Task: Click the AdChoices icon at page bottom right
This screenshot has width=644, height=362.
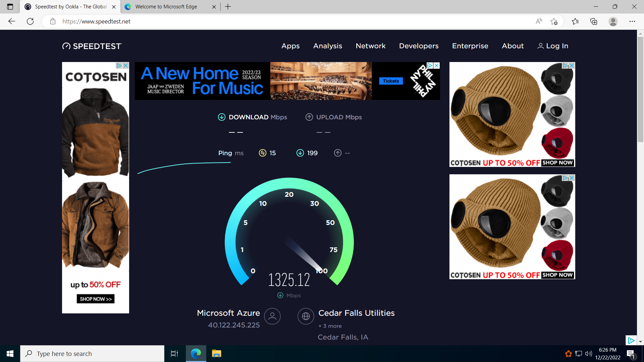Action: (x=631, y=340)
